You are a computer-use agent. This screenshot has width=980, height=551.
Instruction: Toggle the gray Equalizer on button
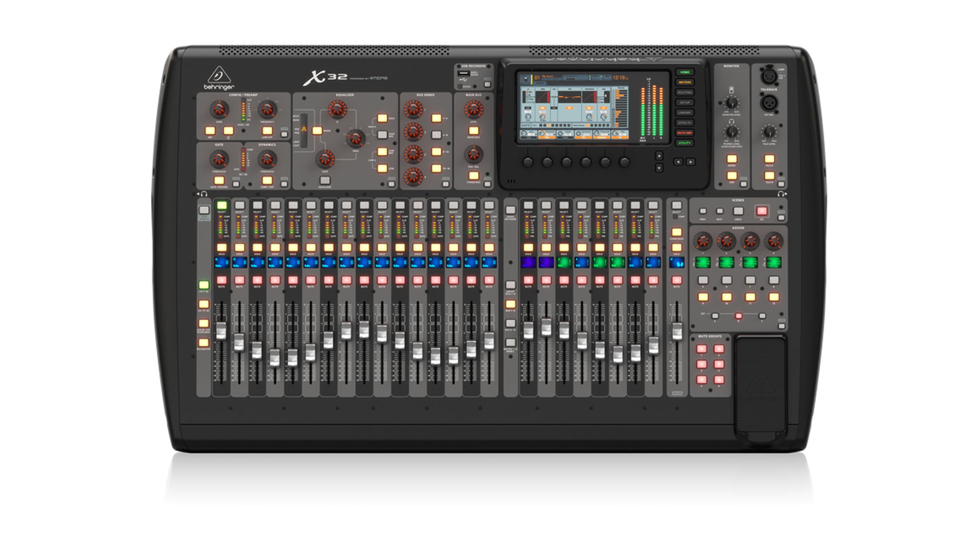325,180
